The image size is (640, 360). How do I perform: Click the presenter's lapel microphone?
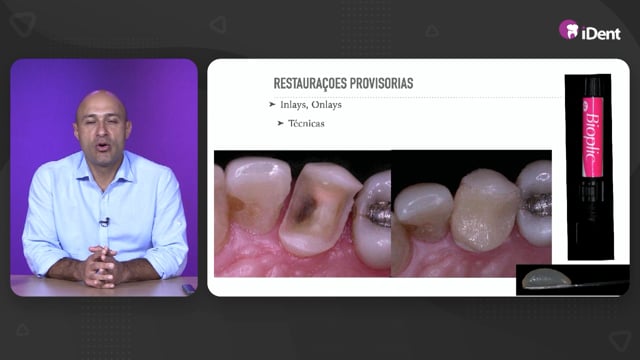[x=104, y=222]
